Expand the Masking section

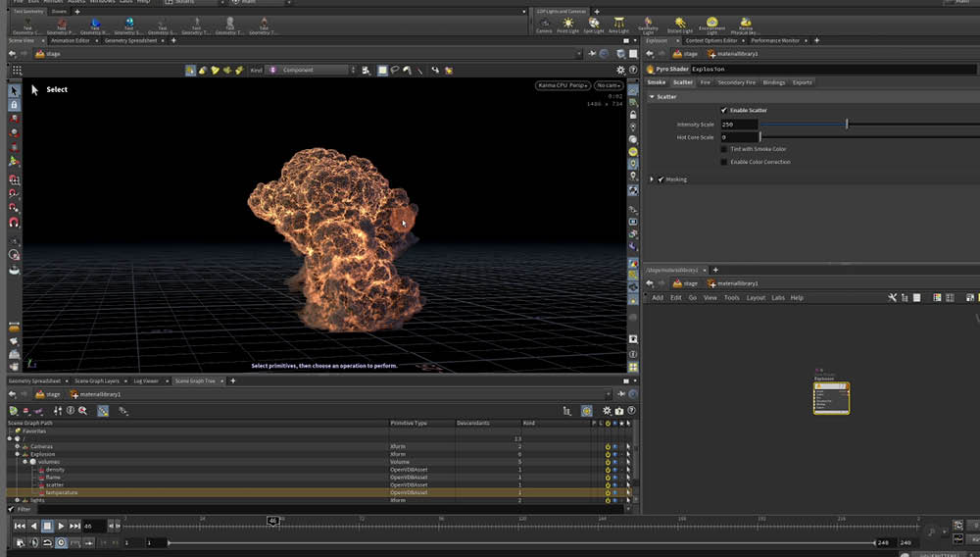point(653,179)
